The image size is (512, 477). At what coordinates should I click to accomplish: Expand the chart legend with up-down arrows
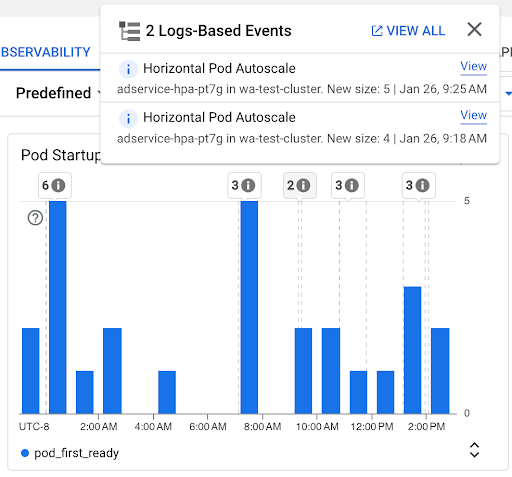(x=474, y=450)
